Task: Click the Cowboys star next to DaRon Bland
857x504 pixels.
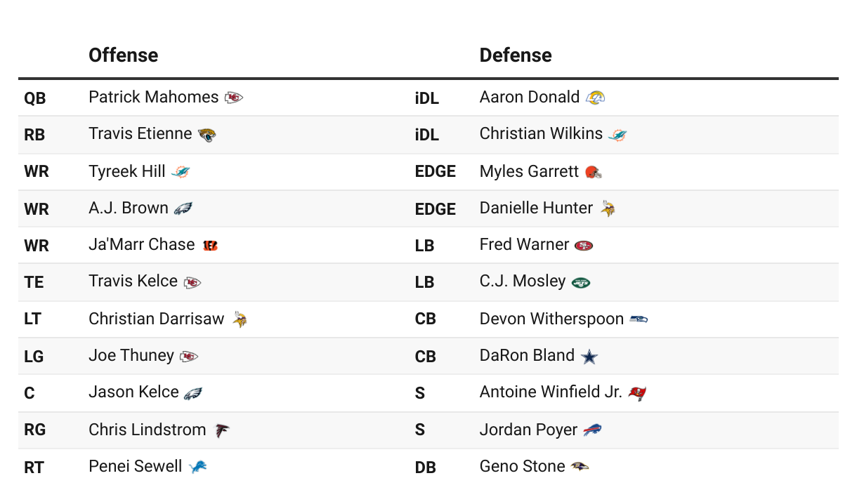Action: click(x=589, y=357)
